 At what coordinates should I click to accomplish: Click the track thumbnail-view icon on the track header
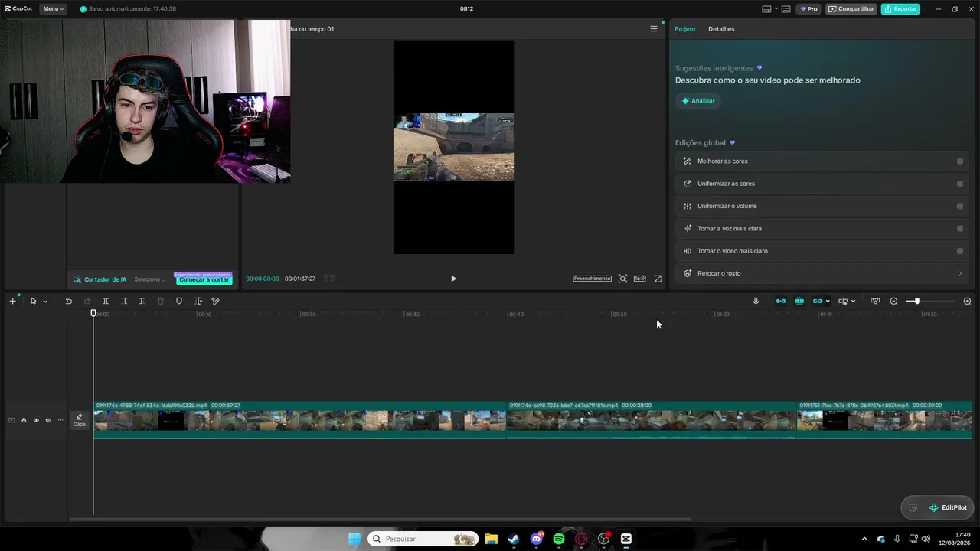(11, 420)
